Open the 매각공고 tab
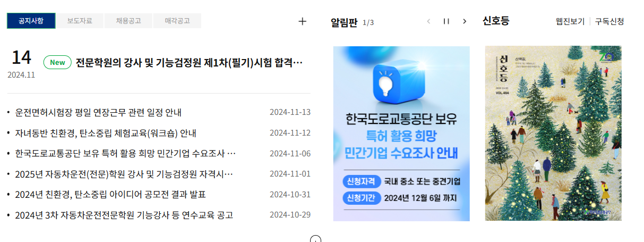Screen dimensions: 644x242 (x=177, y=21)
